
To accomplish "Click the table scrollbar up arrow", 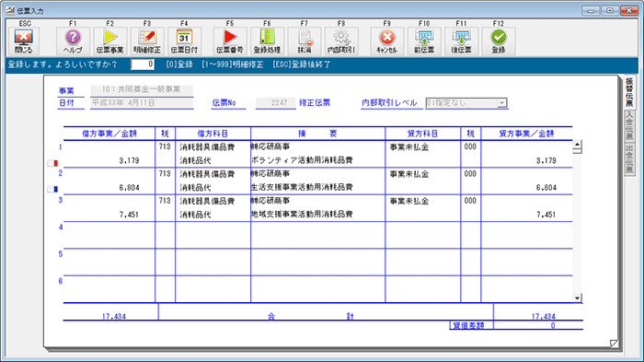I will point(577,145).
